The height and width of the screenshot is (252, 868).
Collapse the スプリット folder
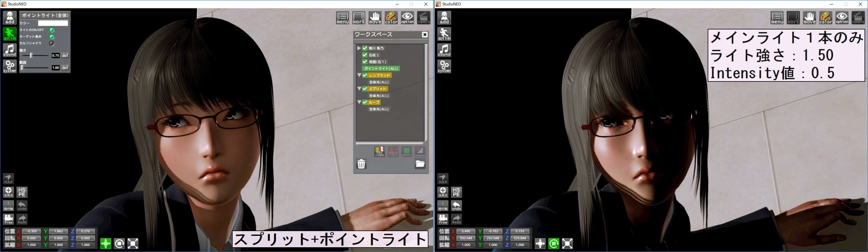(359, 89)
